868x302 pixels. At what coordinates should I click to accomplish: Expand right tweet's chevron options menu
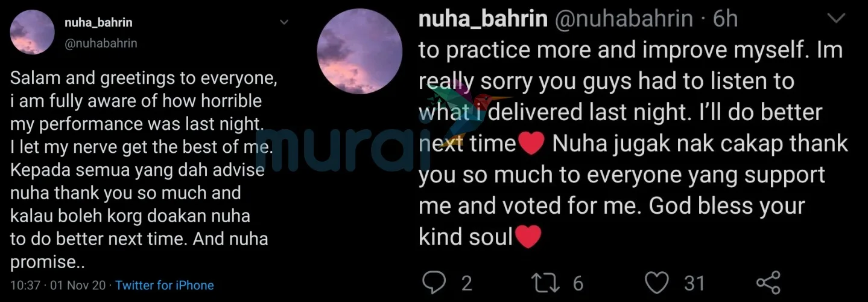click(x=835, y=19)
